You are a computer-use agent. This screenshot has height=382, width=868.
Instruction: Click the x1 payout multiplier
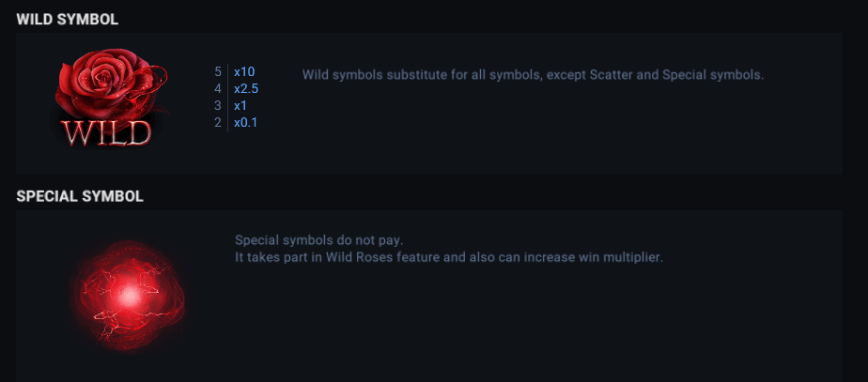[240, 105]
